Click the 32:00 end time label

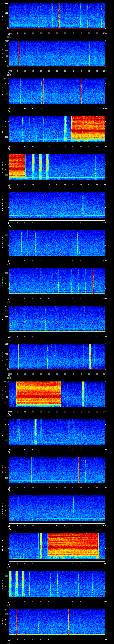[x=105, y=601]
